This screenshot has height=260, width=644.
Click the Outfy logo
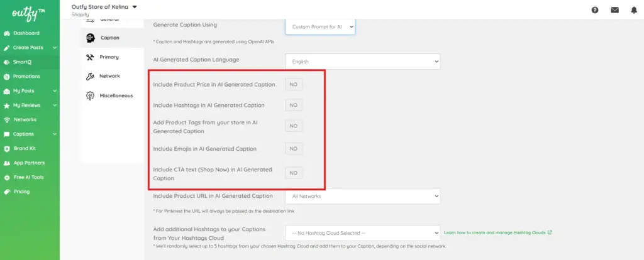[28, 13]
